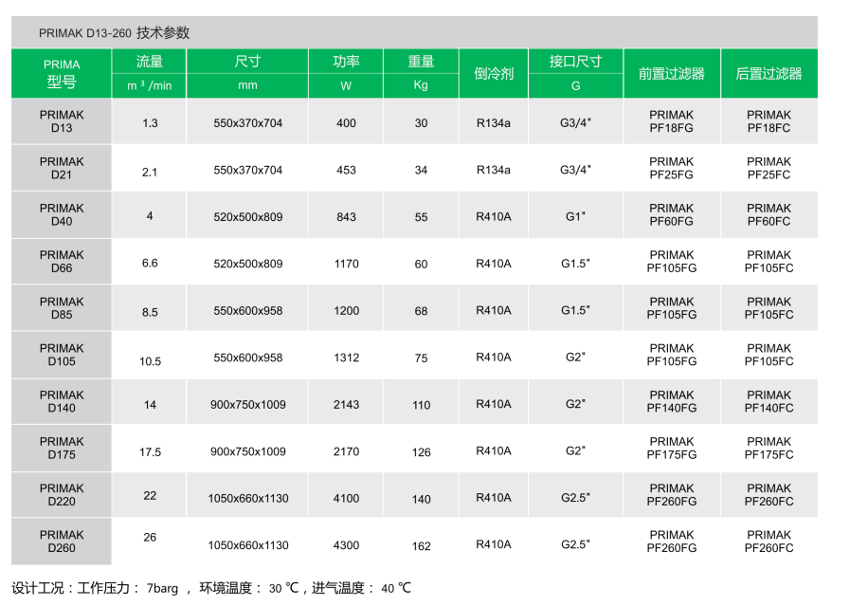
Task: Click the PRIMAK PF25FC post-filter cell
Action: coord(769,169)
